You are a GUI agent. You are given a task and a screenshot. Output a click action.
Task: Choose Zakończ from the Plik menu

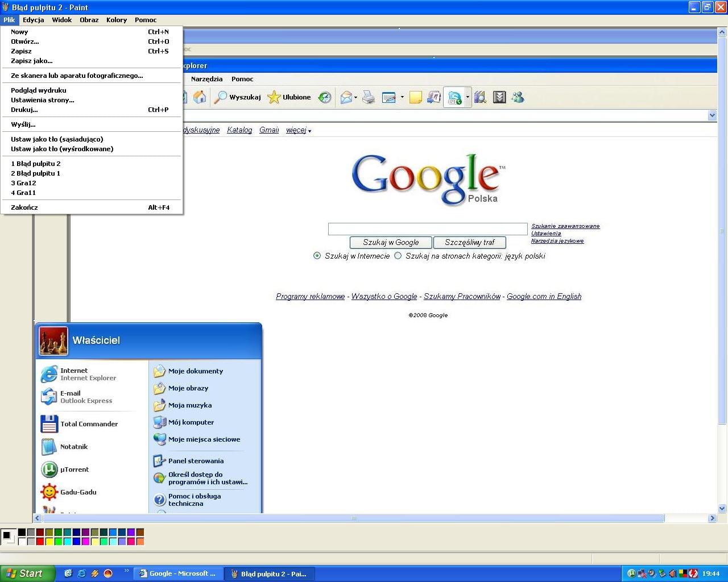[x=91, y=207]
